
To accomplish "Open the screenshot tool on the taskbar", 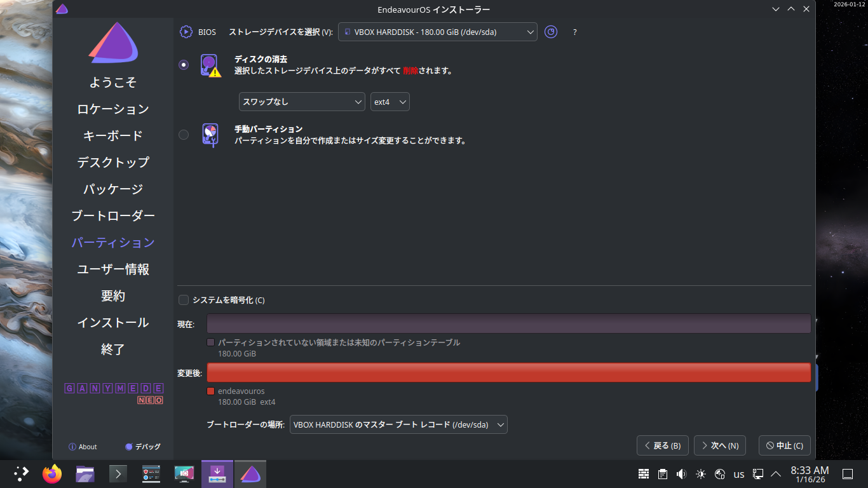I will point(184,473).
